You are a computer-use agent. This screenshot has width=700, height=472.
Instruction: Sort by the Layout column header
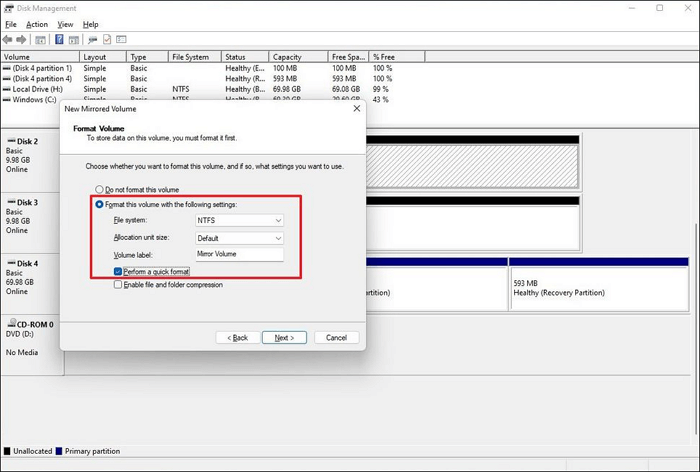tap(103, 57)
